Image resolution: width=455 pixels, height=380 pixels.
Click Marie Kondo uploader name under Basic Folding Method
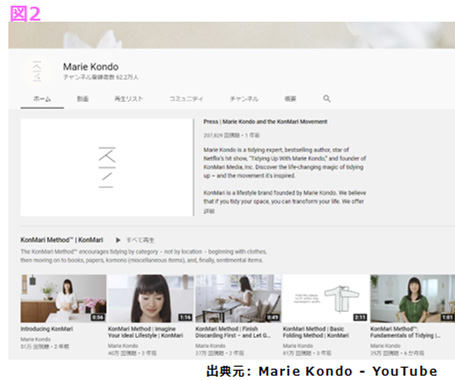point(298,346)
